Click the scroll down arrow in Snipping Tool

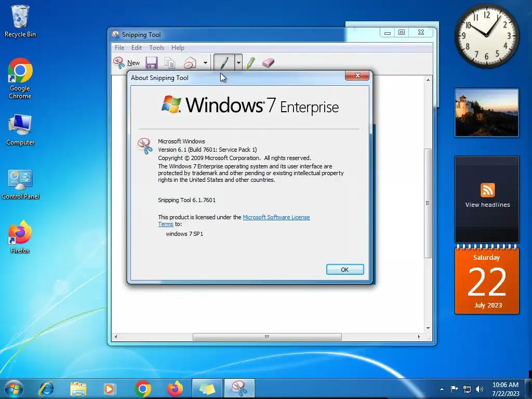click(x=428, y=328)
